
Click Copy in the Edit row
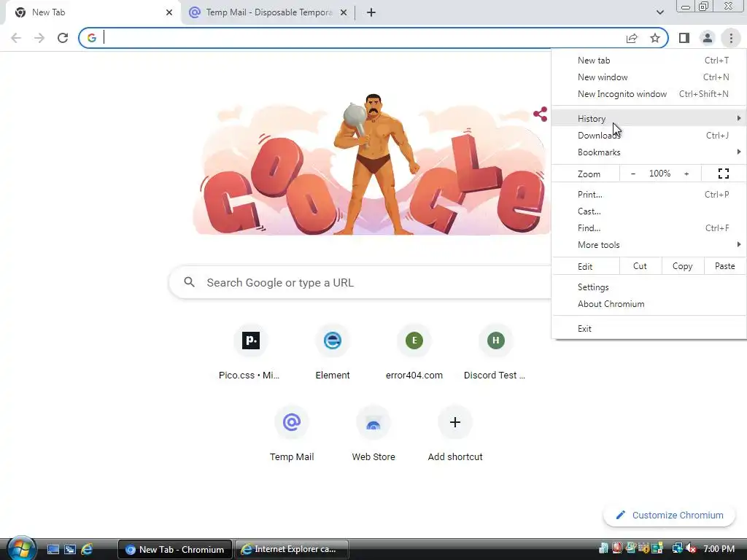682,266
